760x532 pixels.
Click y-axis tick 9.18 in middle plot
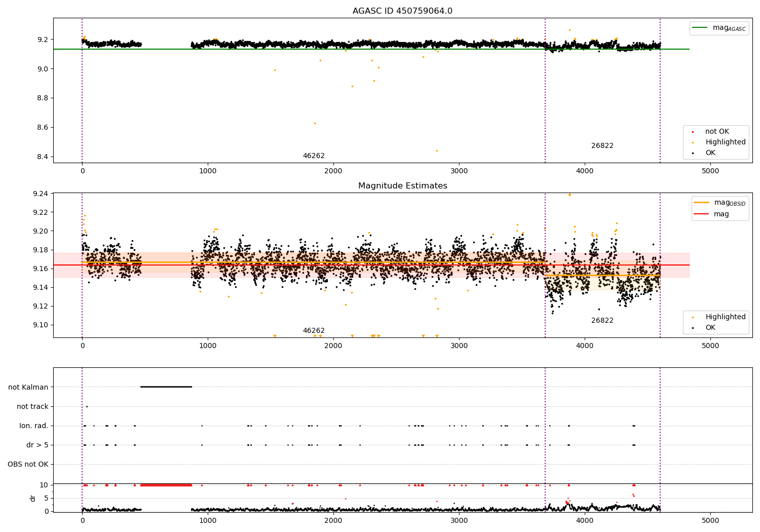[x=41, y=250]
